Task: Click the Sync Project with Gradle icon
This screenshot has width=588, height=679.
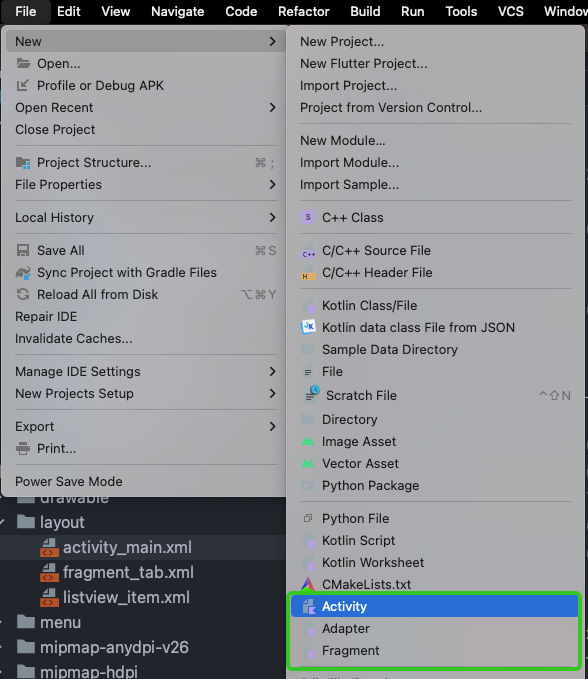Action: tap(23, 272)
